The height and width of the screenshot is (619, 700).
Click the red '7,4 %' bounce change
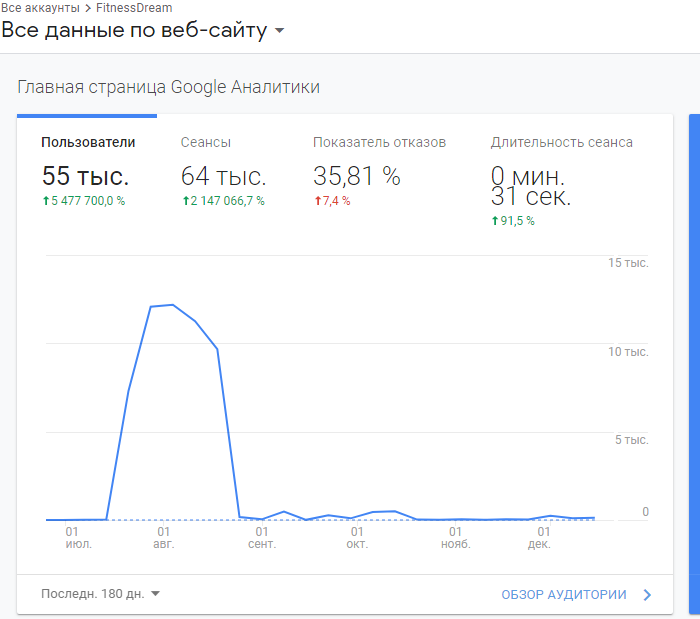332,201
